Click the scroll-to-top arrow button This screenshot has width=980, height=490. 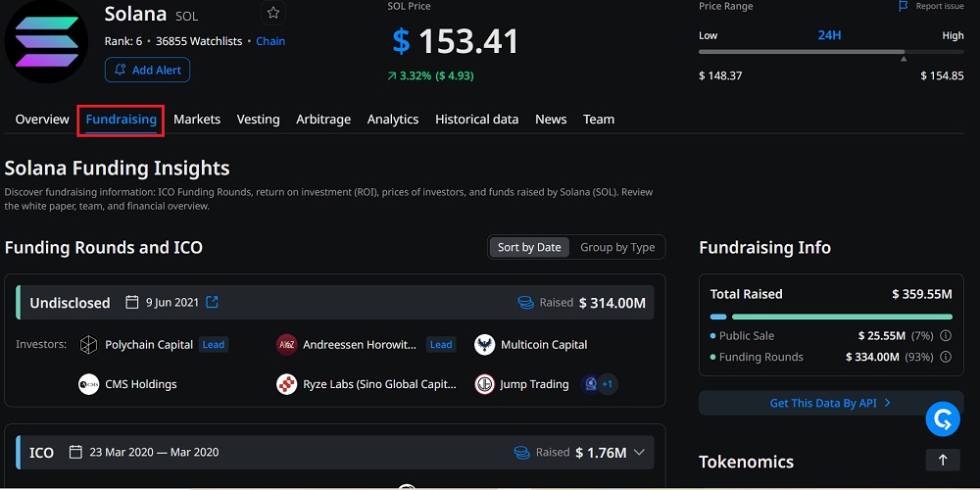point(943,461)
